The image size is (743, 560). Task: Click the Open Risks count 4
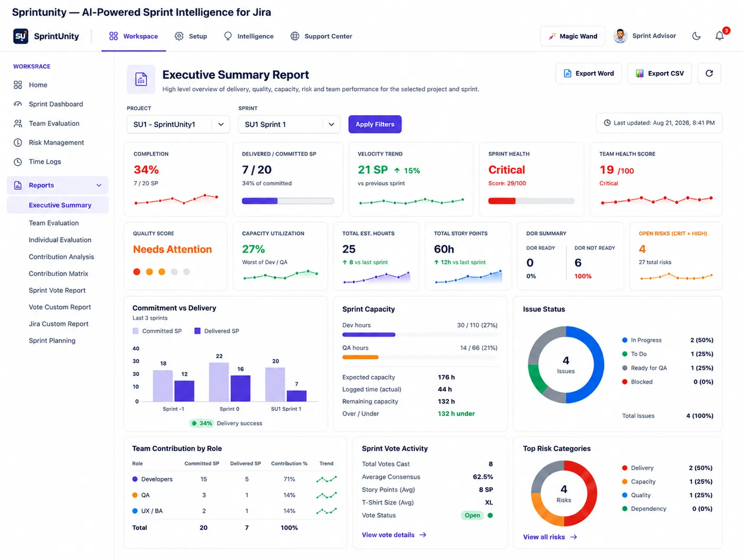tap(642, 249)
